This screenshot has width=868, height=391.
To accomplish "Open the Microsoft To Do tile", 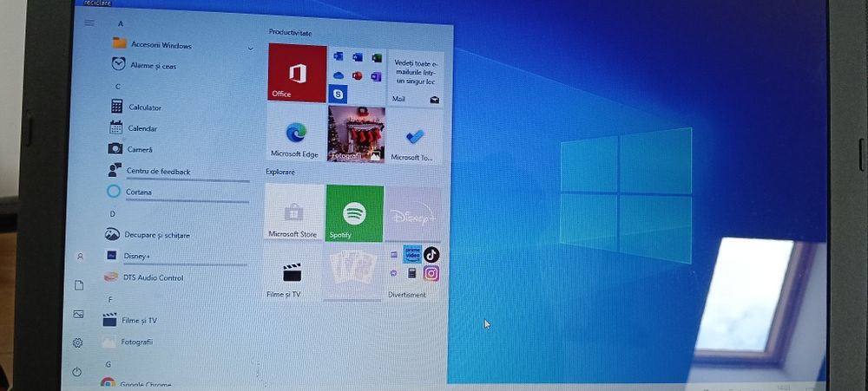I will [x=414, y=136].
